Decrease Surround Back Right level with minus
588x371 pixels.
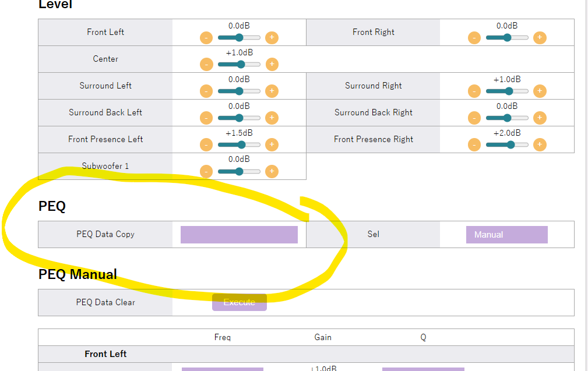pos(474,118)
